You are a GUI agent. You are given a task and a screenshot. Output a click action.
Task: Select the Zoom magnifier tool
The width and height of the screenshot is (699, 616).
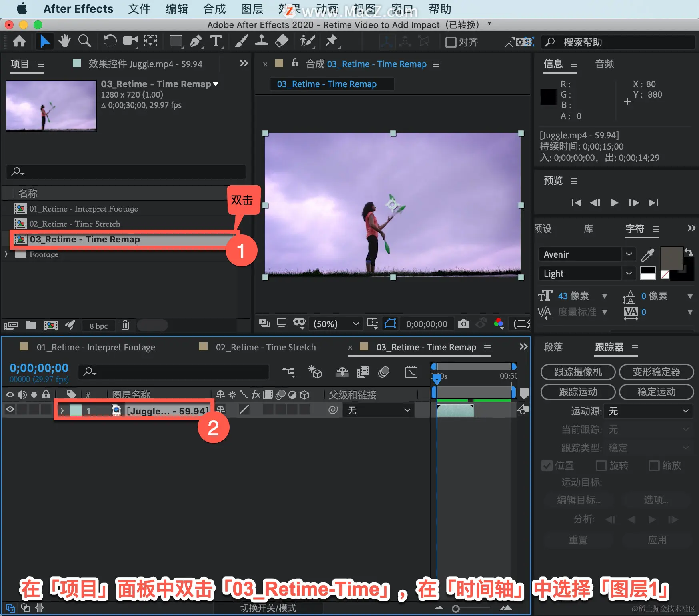point(85,41)
